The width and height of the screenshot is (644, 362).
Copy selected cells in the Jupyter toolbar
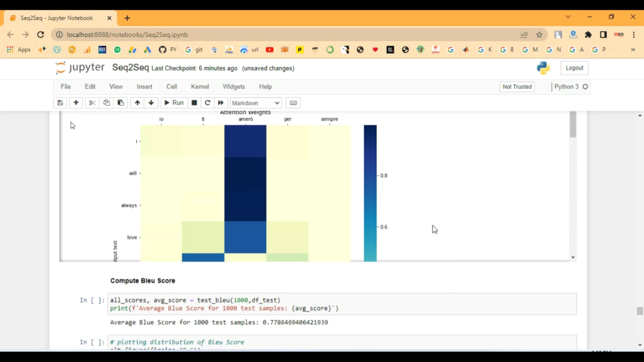(106, 103)
